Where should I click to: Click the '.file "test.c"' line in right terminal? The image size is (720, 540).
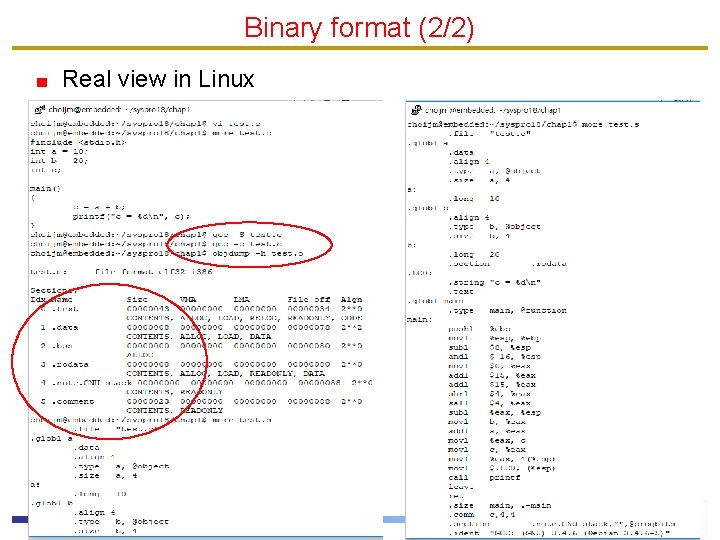pos(489,134)
